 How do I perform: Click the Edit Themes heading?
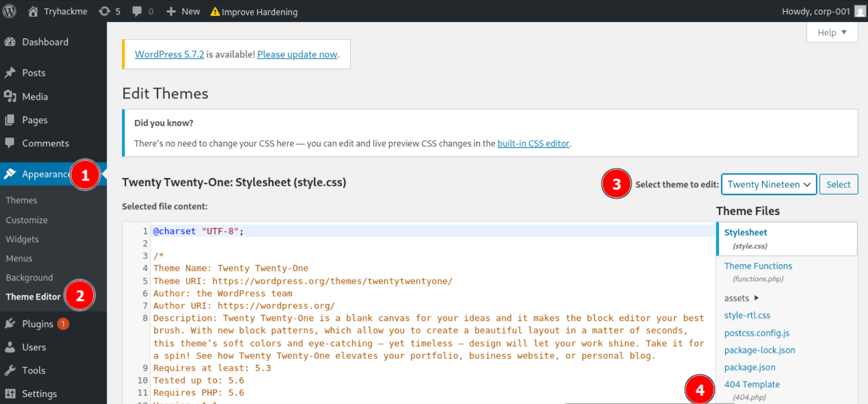(165, 93)
